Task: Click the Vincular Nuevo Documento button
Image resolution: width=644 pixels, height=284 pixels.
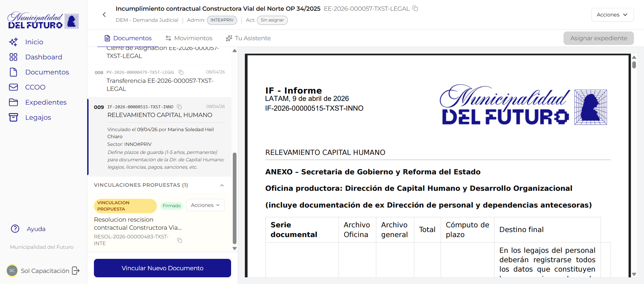Action: [162, 268]
